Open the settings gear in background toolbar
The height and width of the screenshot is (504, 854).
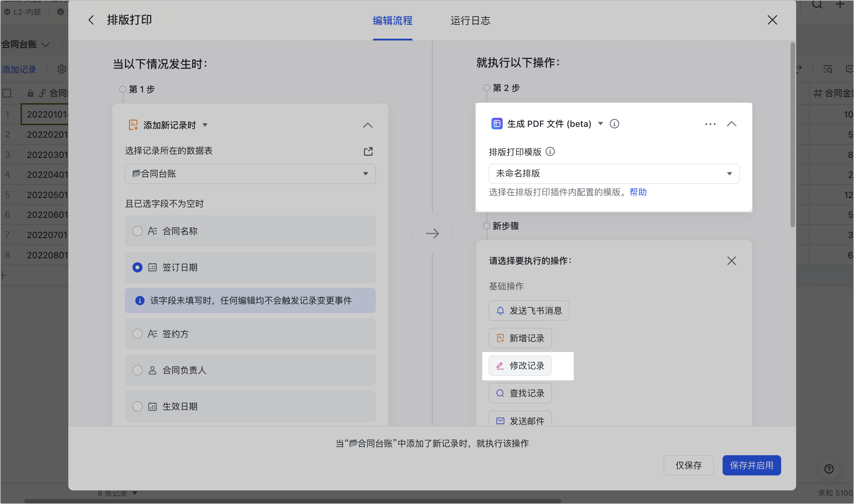click(x=62, y=69)
